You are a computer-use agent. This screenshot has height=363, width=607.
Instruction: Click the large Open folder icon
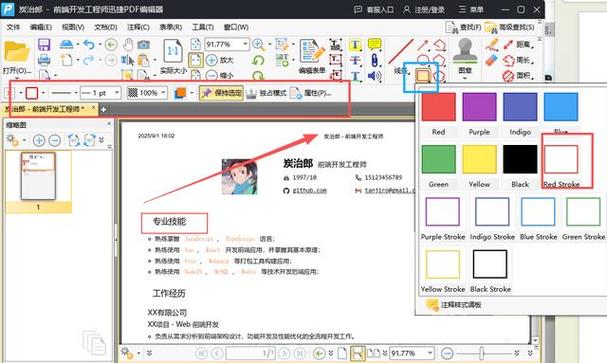(x=17, y=52)
